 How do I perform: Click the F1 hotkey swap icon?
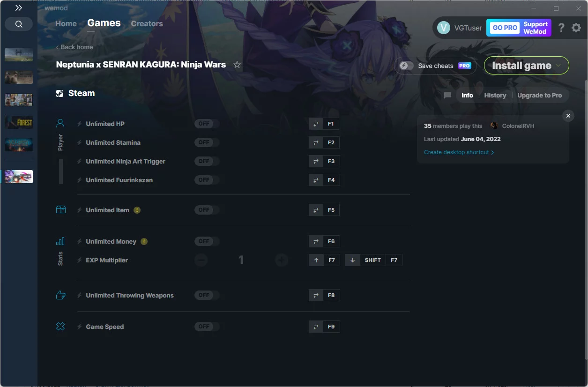pos(316,124)
